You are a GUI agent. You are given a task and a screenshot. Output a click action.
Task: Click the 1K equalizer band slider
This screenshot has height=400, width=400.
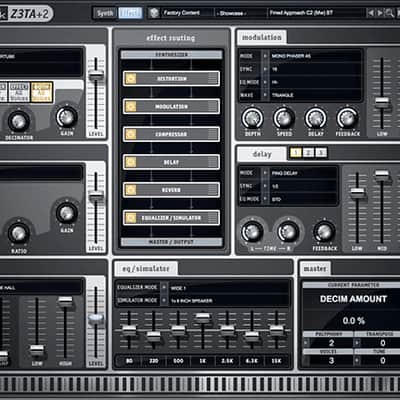point(203,318)
